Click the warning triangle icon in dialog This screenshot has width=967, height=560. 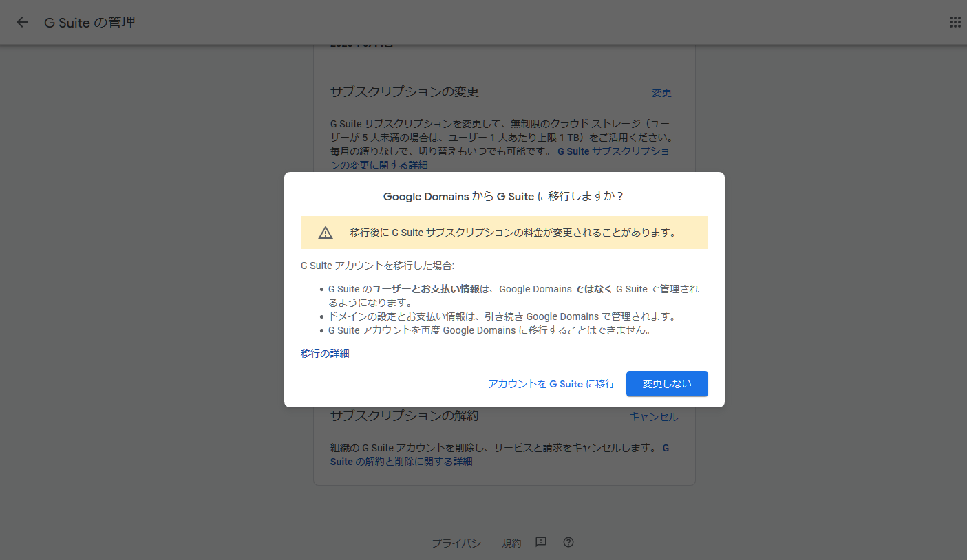click(x=326, y=233)
